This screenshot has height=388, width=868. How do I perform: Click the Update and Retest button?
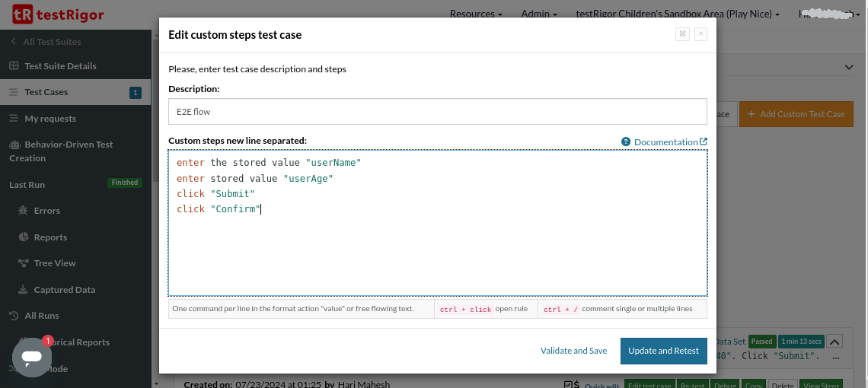click(663, 351)
